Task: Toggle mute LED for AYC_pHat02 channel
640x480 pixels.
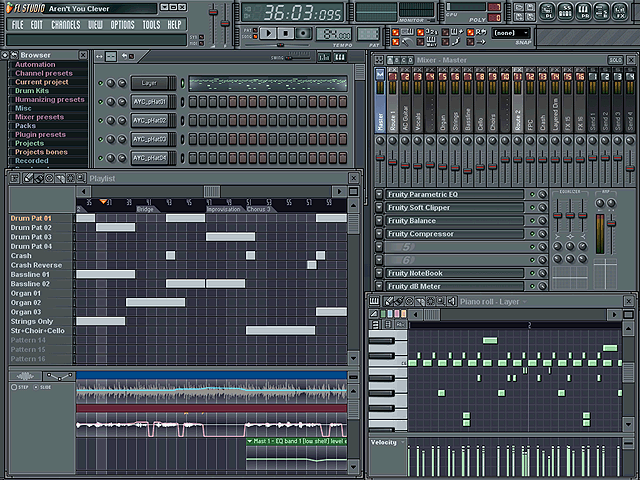Action: click(x=100, y=120)
